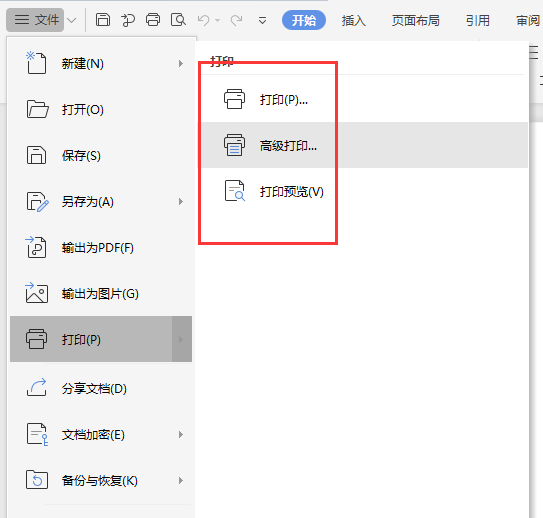The image size is (543, 518).
Task: Open the customize quick access toolbar arrow
Action: pos(262,21)
